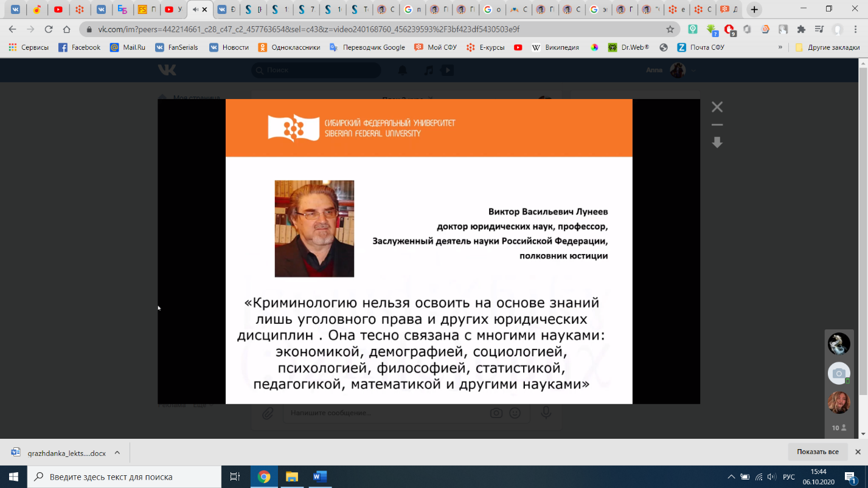Image resolution: width=868 pixels, height=488 pixels.
Task: Open the Windows notification center
Action: point(850,477)
